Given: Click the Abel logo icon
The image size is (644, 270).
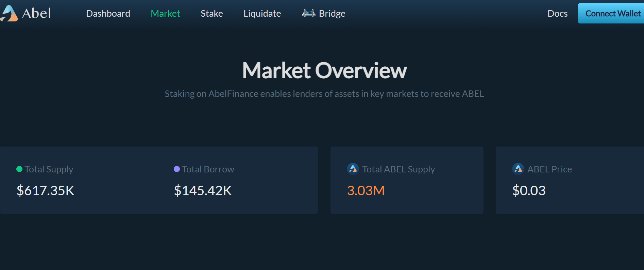Looking at the screenshot, I should click(x=9, y=14).
